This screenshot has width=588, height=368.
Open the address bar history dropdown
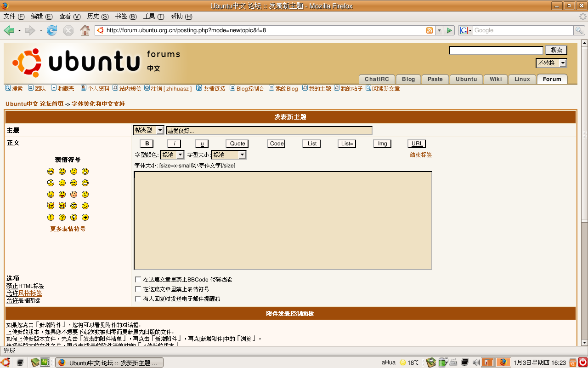click(x=439, y=30)
